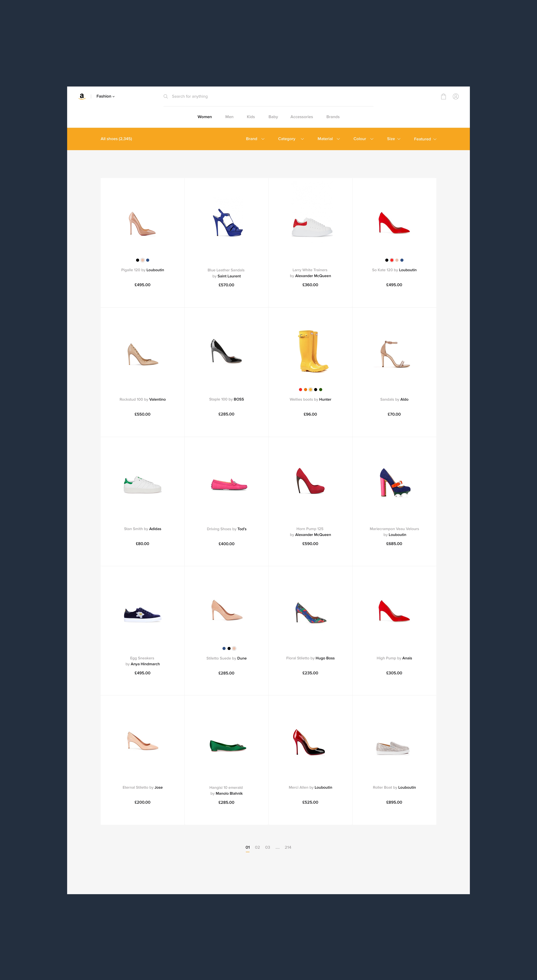
Task: Open the 'High Pump by Anais' link
Action: [x=394, y=658]
